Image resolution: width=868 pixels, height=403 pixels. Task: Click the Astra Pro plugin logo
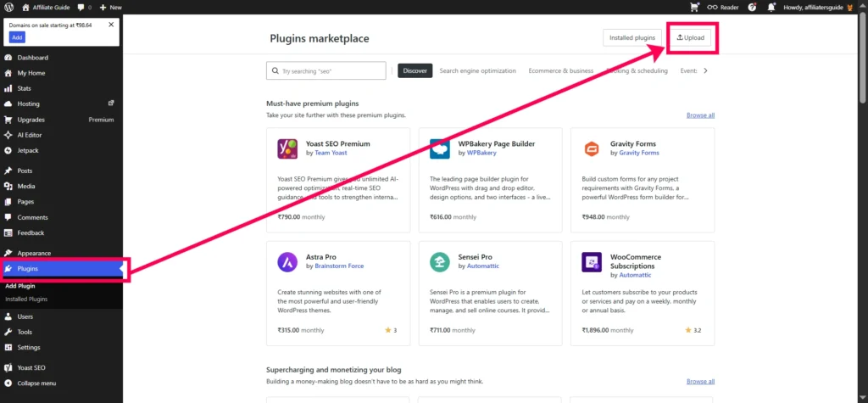click(287, 262)
